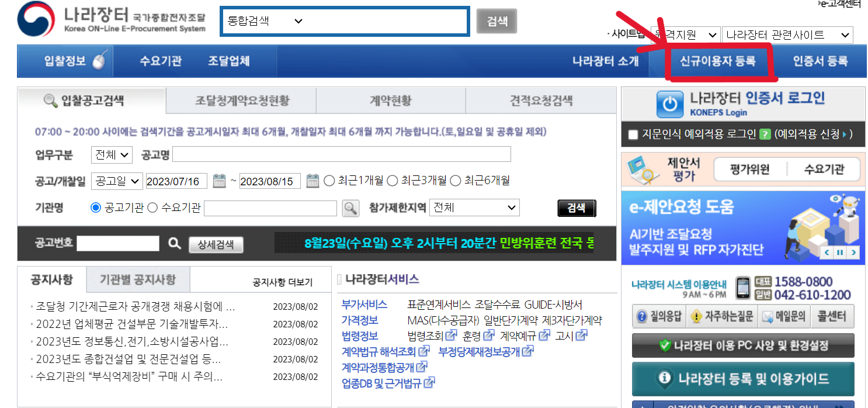This screenshot has height=408, width=868.
Task: Switch to the 계약현황 tab
Action: tap(390, 101)
